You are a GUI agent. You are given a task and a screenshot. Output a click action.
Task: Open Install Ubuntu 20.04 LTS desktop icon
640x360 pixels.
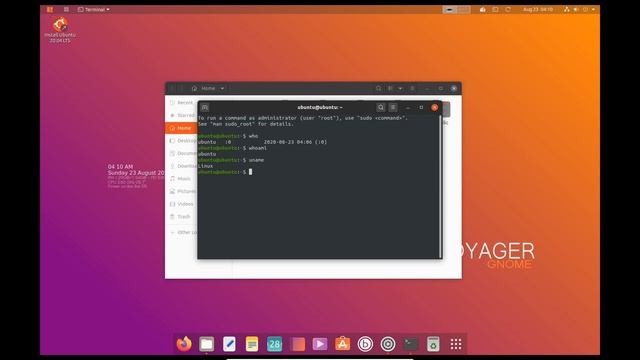pos(60,30)
